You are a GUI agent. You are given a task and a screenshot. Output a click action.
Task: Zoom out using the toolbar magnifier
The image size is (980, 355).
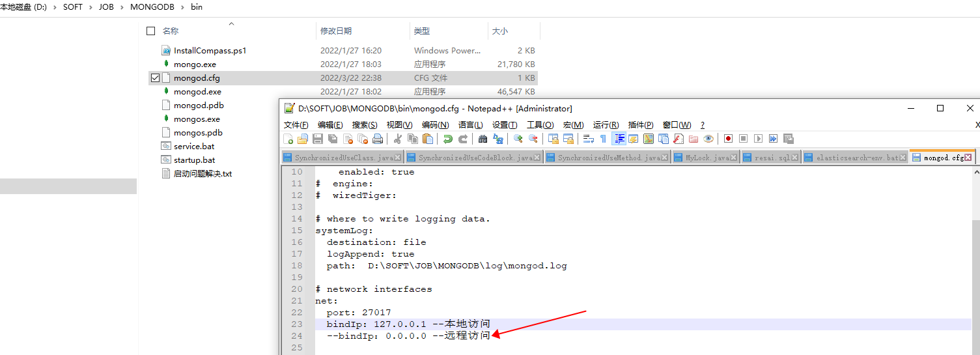533,139
